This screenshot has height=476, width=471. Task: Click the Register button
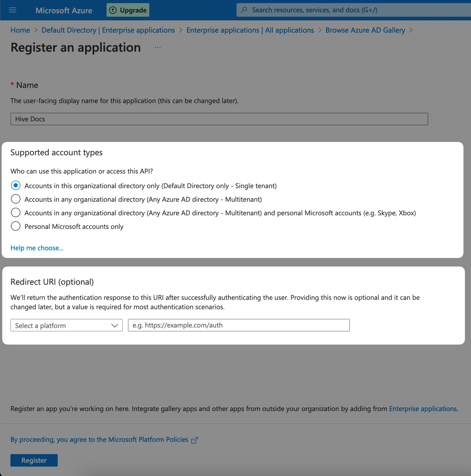[34, 460]
